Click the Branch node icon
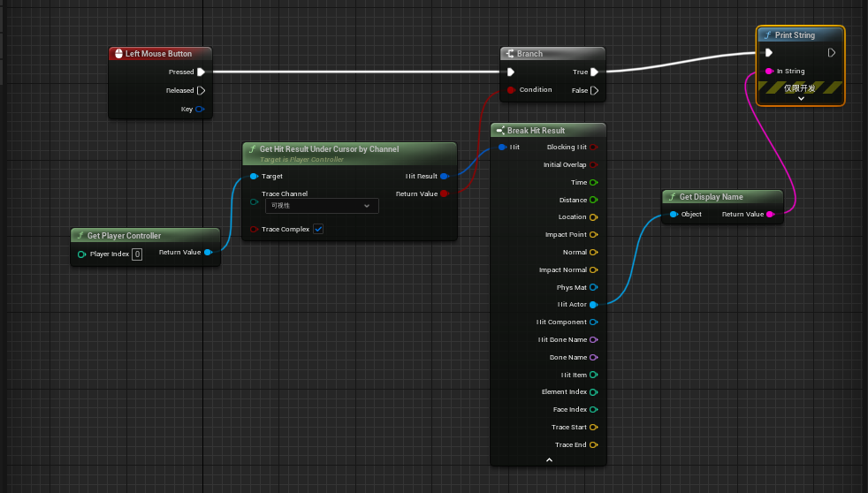 509,54
